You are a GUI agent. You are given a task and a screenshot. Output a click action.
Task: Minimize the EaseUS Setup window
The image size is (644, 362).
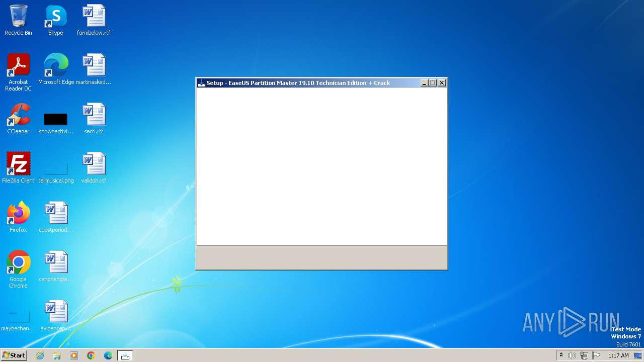point(424,83)
